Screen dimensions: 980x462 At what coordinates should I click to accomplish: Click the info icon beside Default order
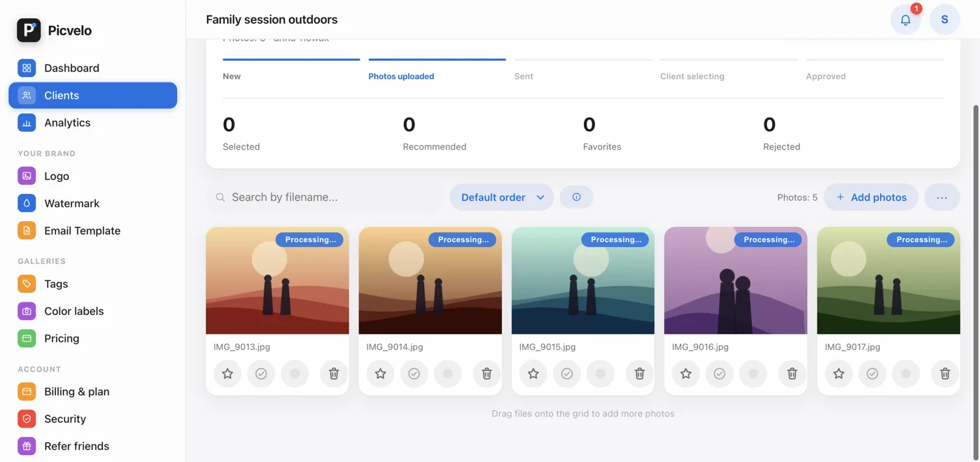click(x=577, y=197)
